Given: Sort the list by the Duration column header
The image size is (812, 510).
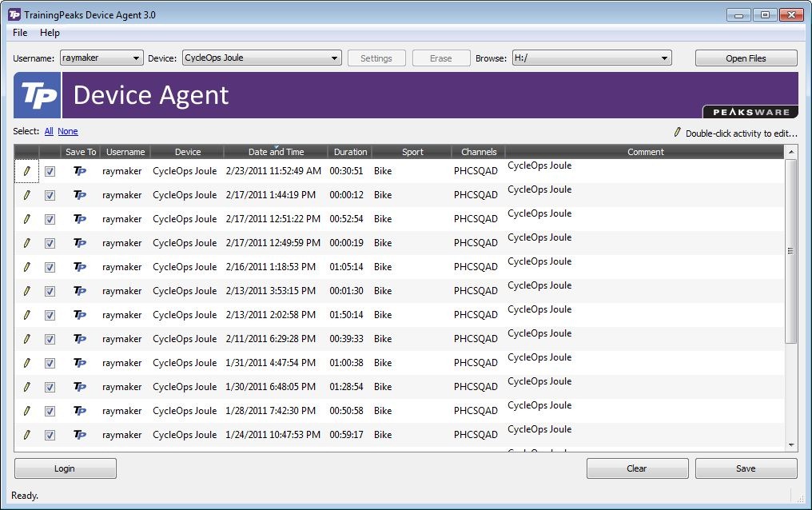Looking at the screenshot, I should [x=350, y=152].
